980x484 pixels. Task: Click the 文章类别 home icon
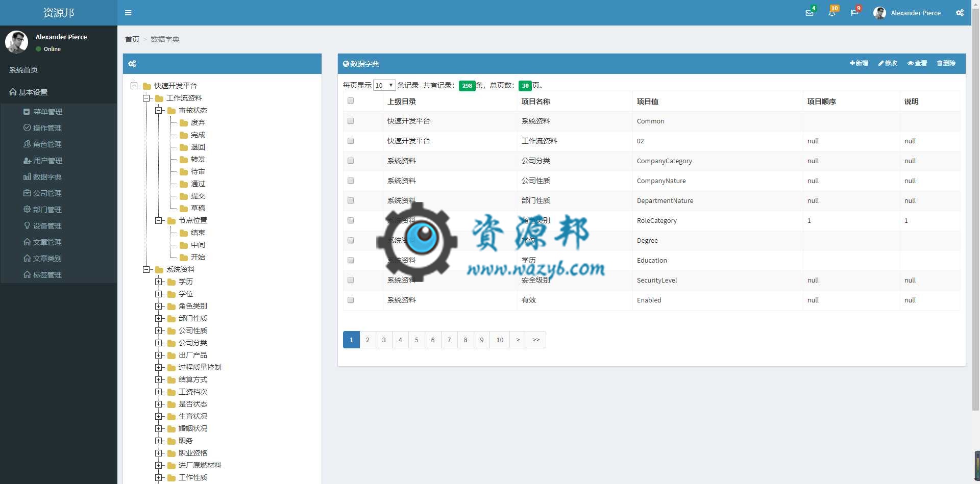[x=27, y=258]
